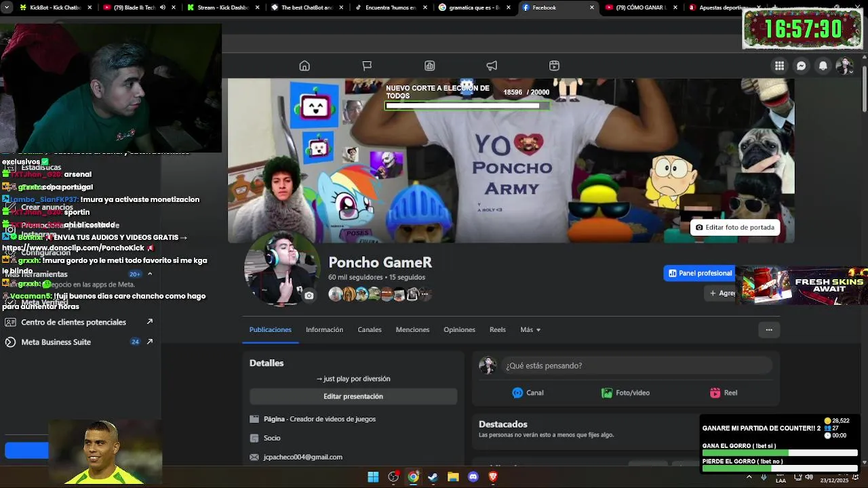Click the camera icon on profile picture
This screenshot has height=488, width=868.
tap(309, 296)
